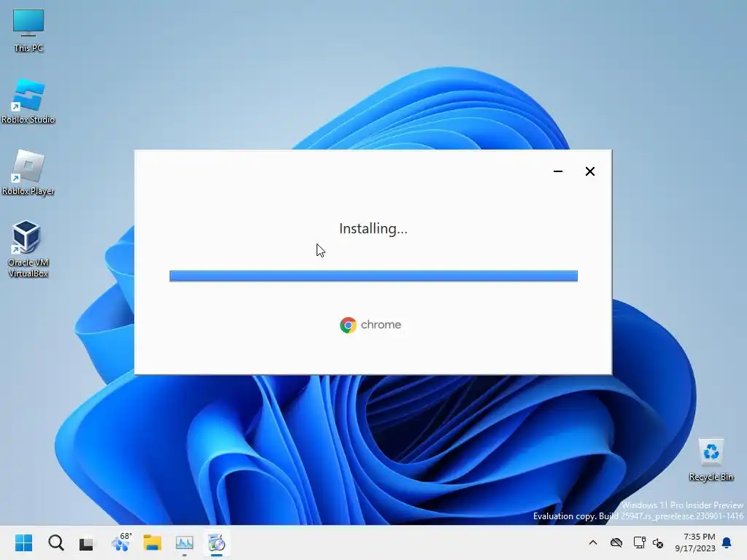Select the Oracle VM VirtualBox shortcut
Screen dimensions: 747x560
(28, 249)
